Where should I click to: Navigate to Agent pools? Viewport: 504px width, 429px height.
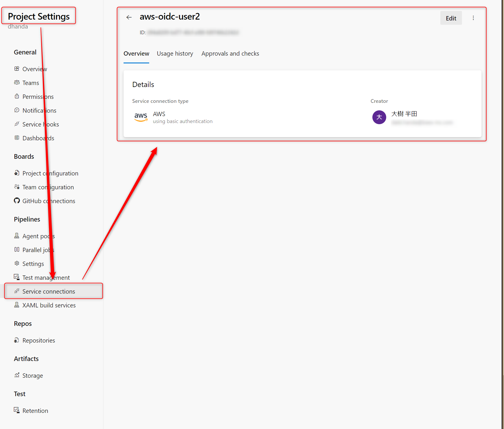tap(39, 236)
